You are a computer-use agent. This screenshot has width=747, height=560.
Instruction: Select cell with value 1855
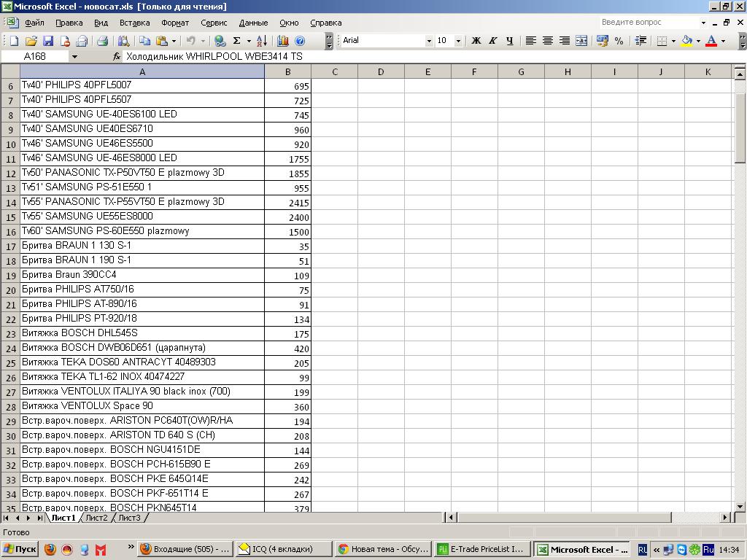287,174
